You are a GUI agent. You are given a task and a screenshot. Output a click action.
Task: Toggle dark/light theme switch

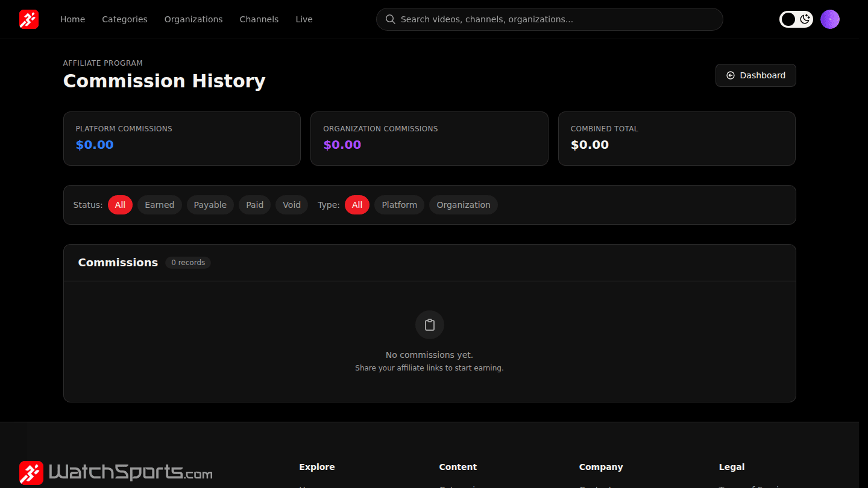pos(796,19)
